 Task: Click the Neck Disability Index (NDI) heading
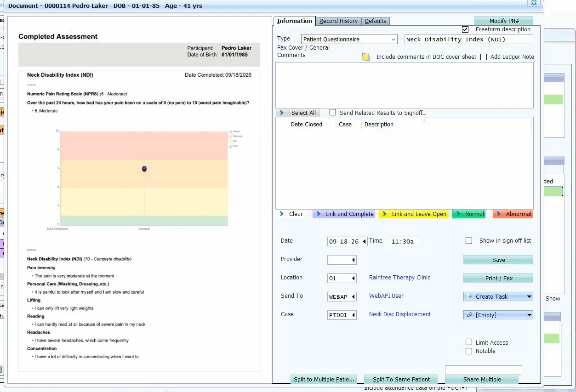(60, 75)
